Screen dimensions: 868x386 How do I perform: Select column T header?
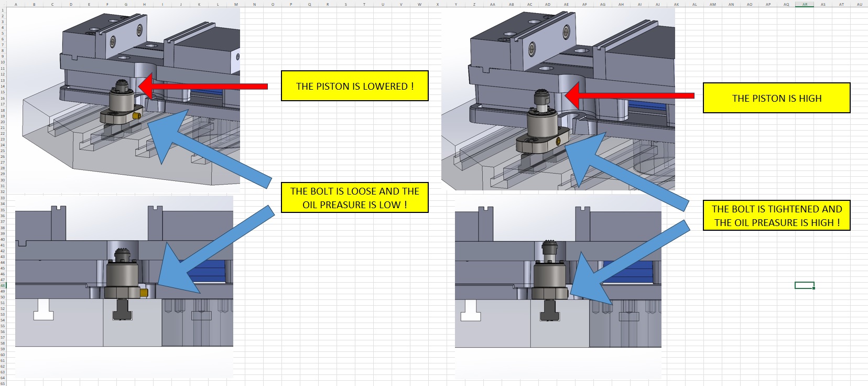click(364, 4)
